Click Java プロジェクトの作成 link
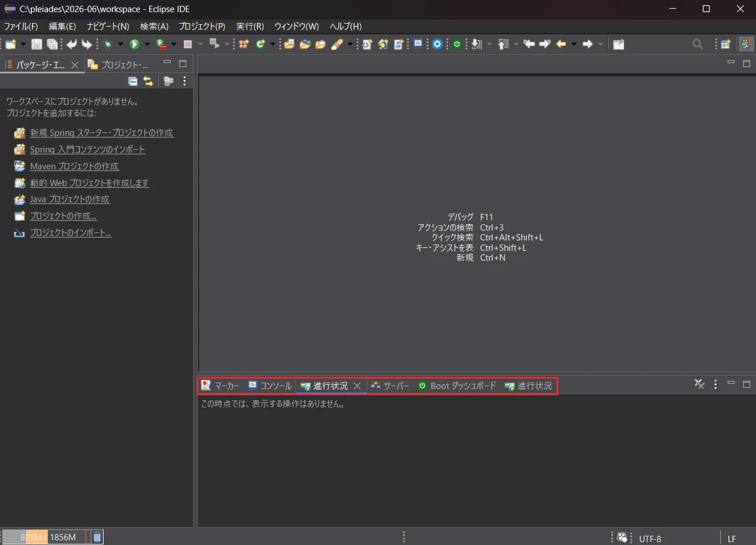 point(70,199)
